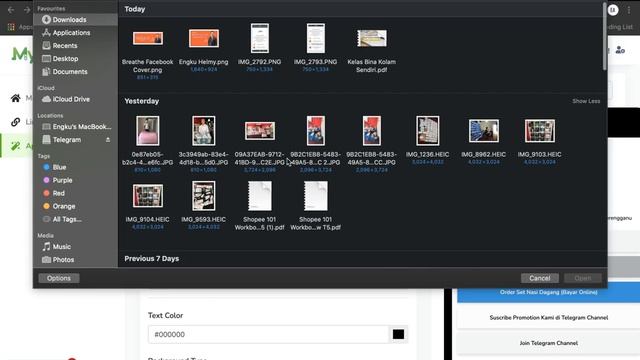Click the file dialog vertical scrollbar

tap(604, 37)
